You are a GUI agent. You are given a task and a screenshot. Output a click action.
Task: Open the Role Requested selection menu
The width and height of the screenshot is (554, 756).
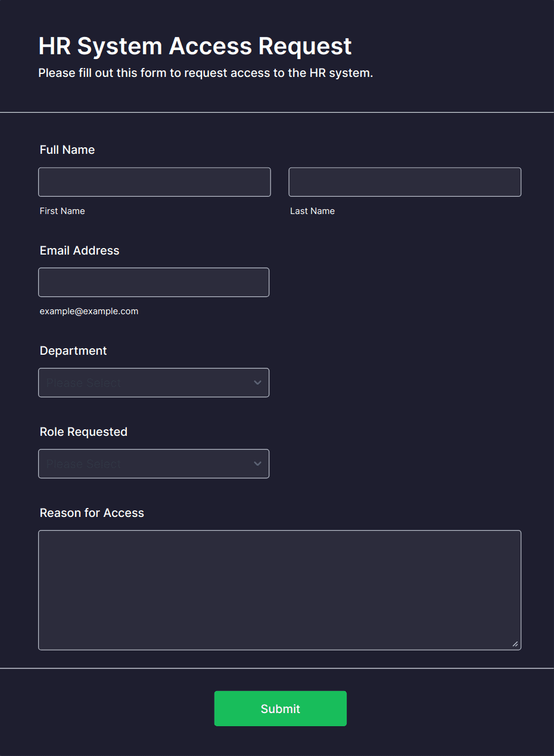point(154,463)
